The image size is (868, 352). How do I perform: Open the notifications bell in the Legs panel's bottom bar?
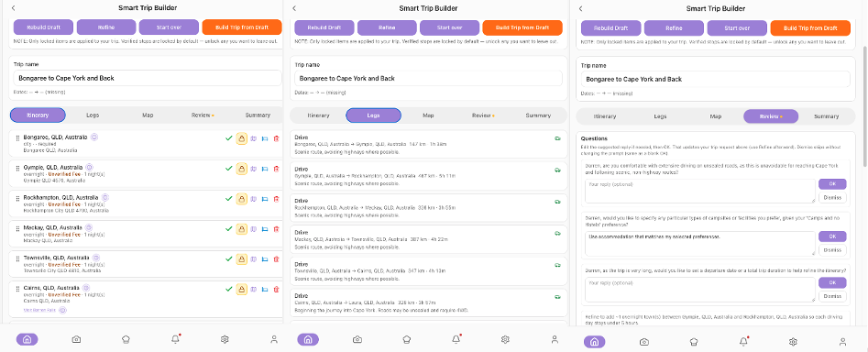coord(456,339)
